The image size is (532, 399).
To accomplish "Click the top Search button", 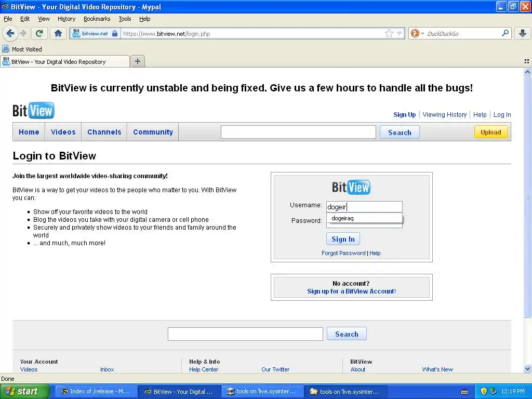I will click(x=400, y=132).
